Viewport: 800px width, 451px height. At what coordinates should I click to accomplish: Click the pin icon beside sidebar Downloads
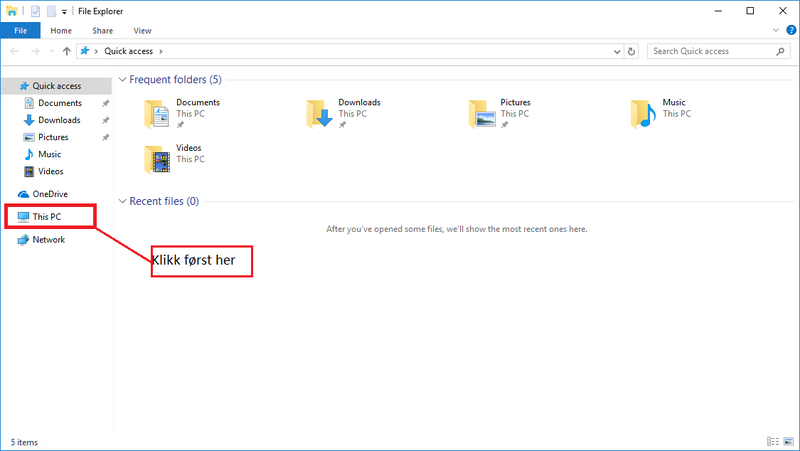coord(106,120)
